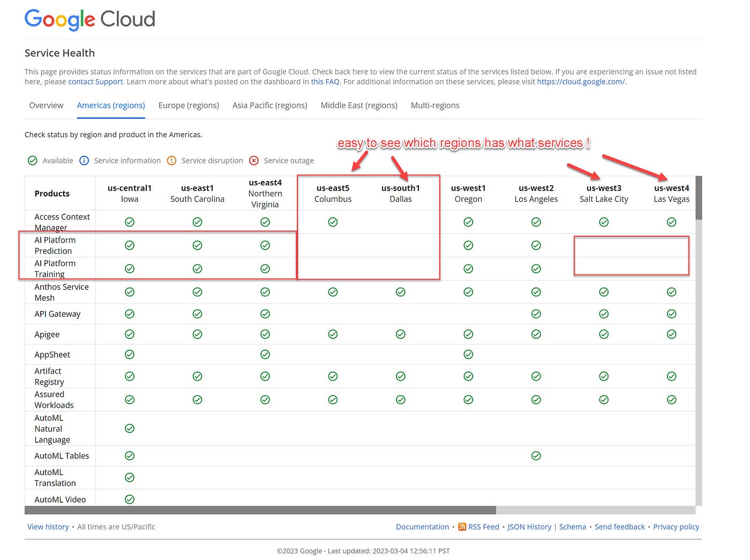Switch to the Europe (regions) tab
This screenshot has width=750, height=560.
click(189, 105)
